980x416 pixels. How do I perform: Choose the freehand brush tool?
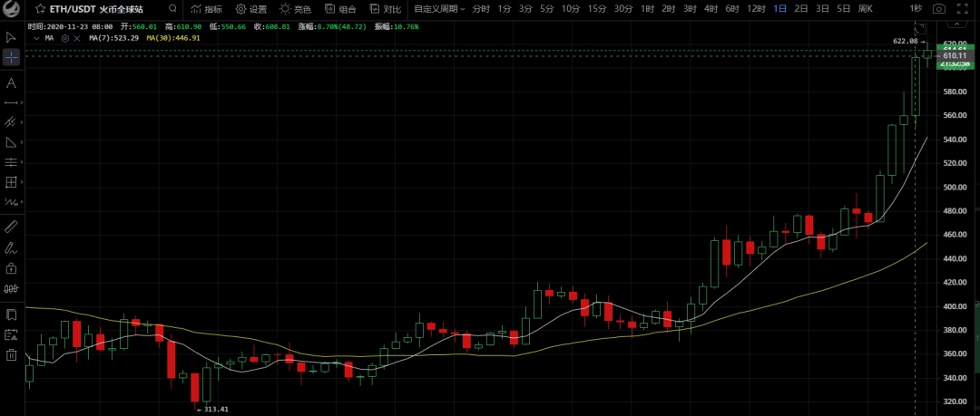(11, 247)
